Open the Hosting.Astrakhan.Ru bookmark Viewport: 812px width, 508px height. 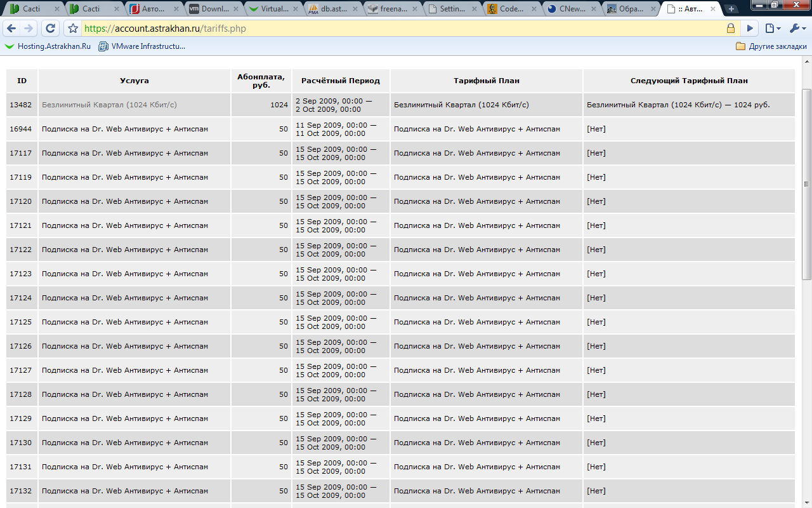tap(48, 46)
